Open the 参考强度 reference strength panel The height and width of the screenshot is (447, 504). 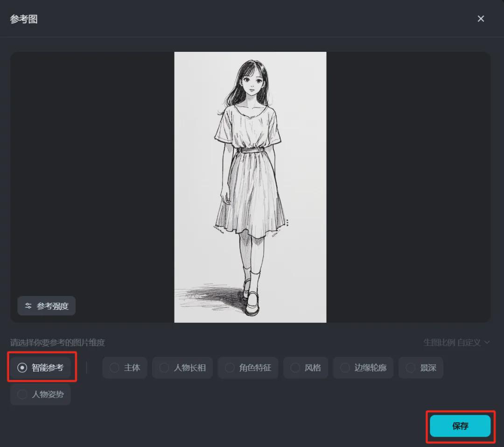click(x=46, y=305)
